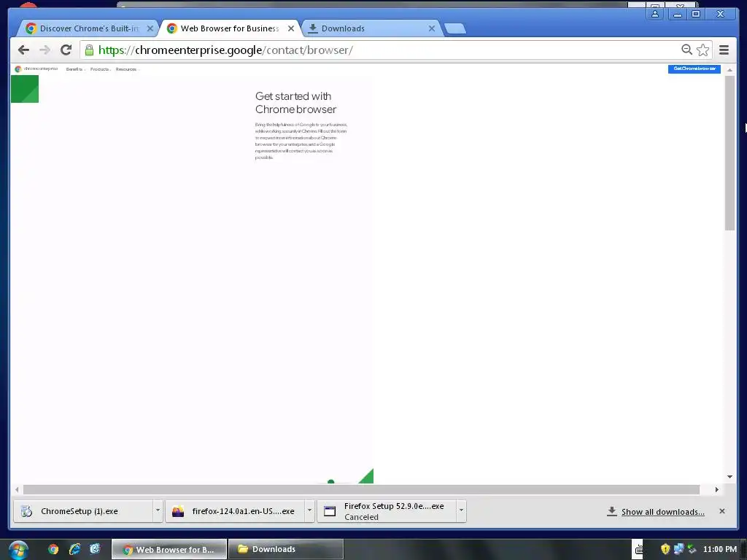
Task: Switch to Downloads folder taskbar button
Action: coord(286,550)
